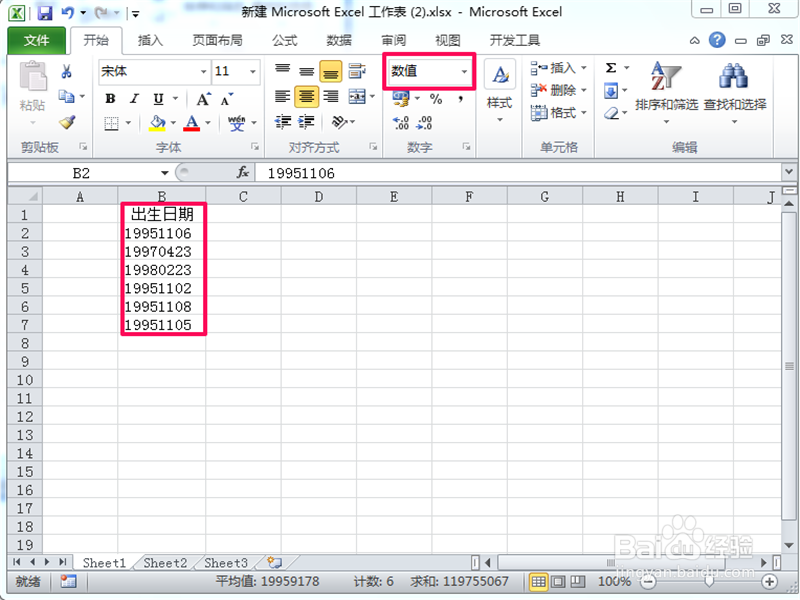The height and width of the screenshot is (600, 800).
Task: Open fill color dropdown arrow
Action: pyautogui.click(x=173, y=123)
